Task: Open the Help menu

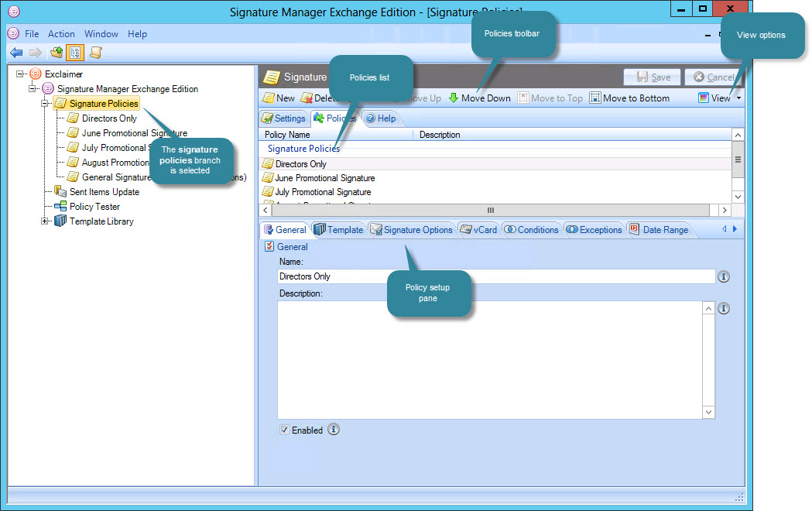Action: click(137, 33)
